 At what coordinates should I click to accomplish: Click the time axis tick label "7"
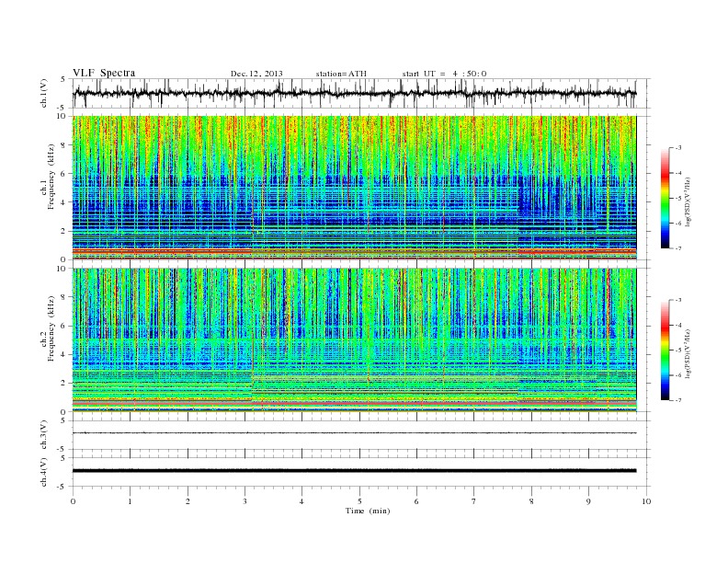point(474,501)
